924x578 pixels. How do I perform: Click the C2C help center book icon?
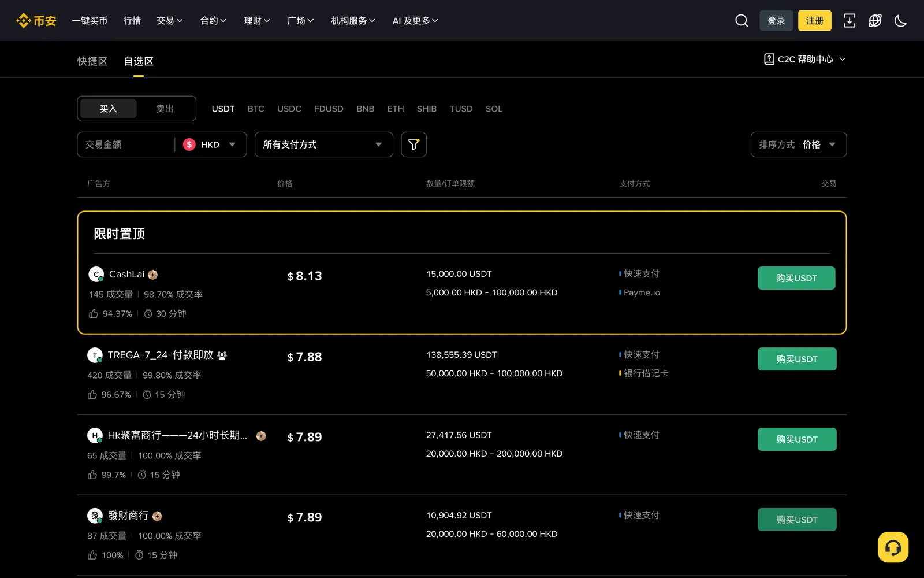tap(769, 59)
